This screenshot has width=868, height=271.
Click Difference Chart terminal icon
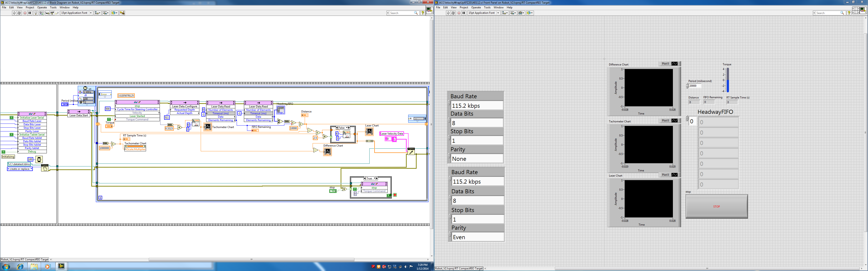(x=328, y=152)
